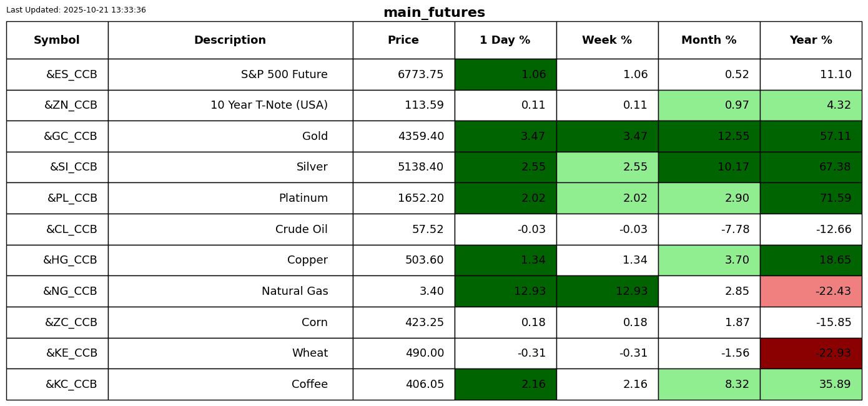Click the red Wheat Year % cell
This screenshot has width=868, height=406.
[x=811, y=353]
